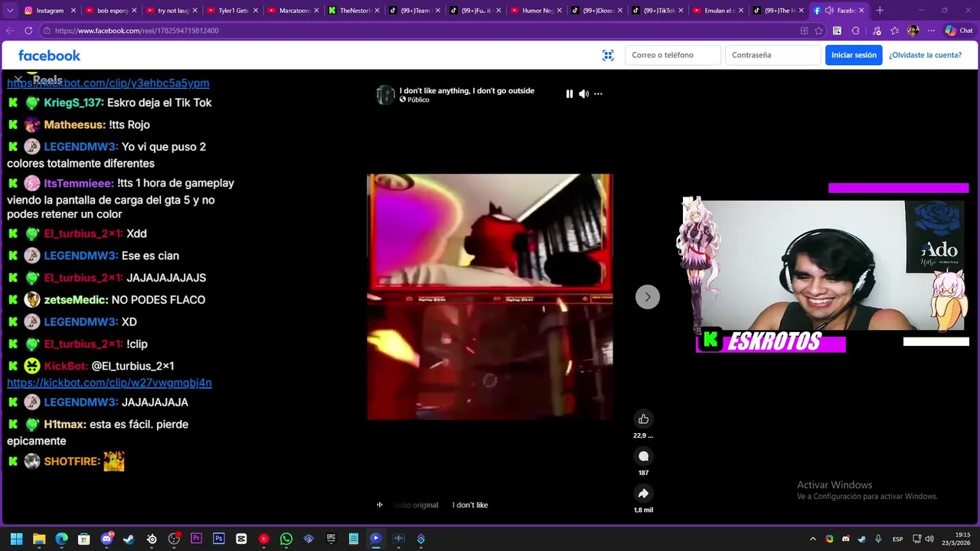The image size is (980, 551).
Task: Click the Discord tray icon
Action: (845, 539)
